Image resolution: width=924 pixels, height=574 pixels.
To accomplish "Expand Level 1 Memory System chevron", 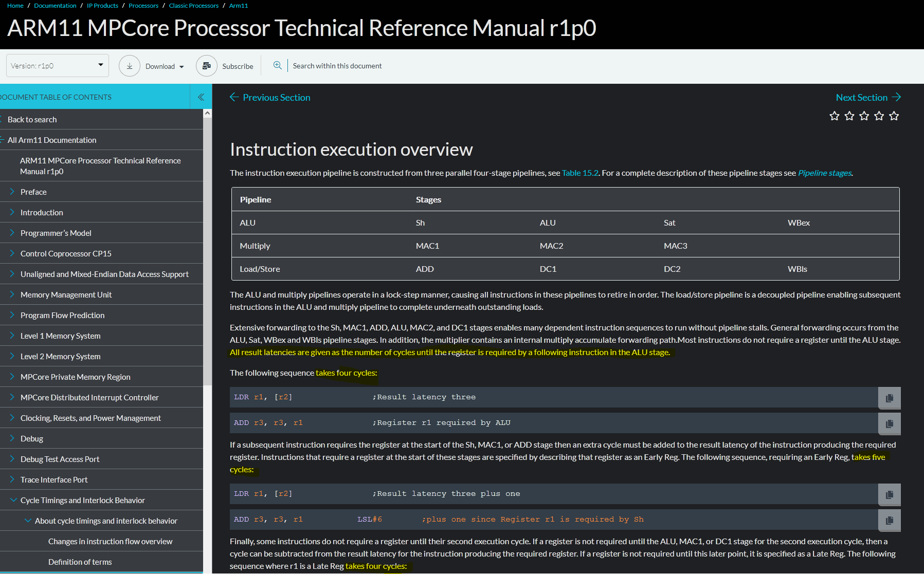I will 12,336.
